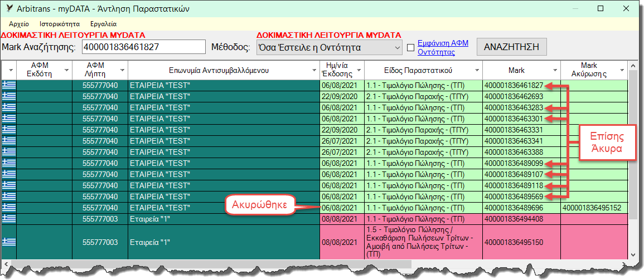Open filter dropdown of the flag column

(x=10, y=71)
